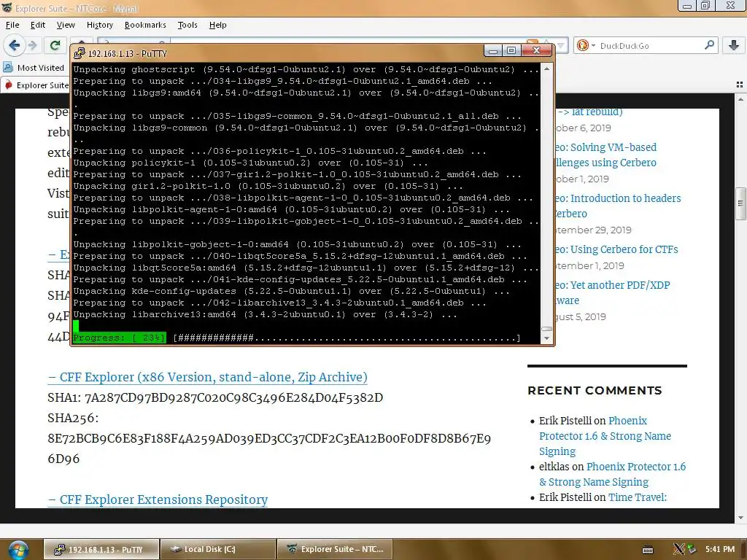Switch to the PuTTY taskbar button
The height and width of the screenshot is (560, 747).
[x=101, y=549]
